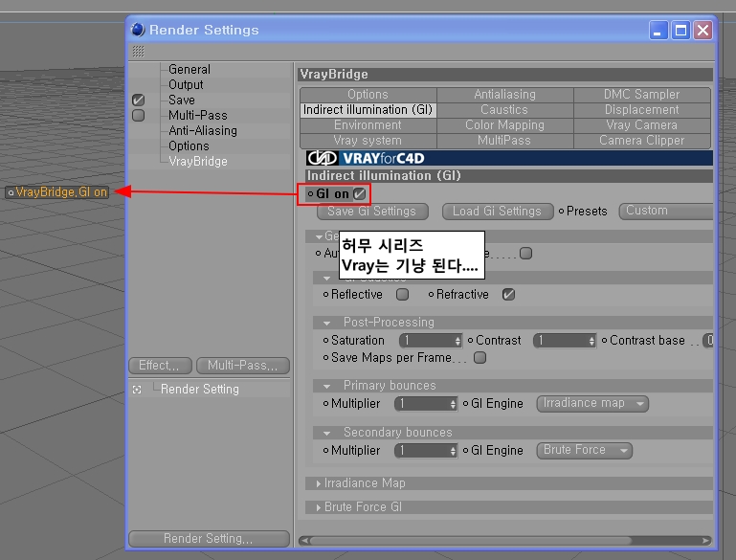Open the Caustics tab
This screenshot has width=736, height=560.
click(x=504, y=110)
